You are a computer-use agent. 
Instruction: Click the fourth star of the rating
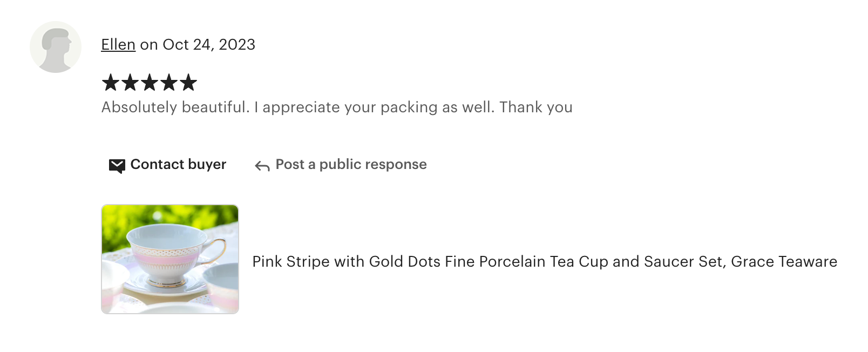169,83
